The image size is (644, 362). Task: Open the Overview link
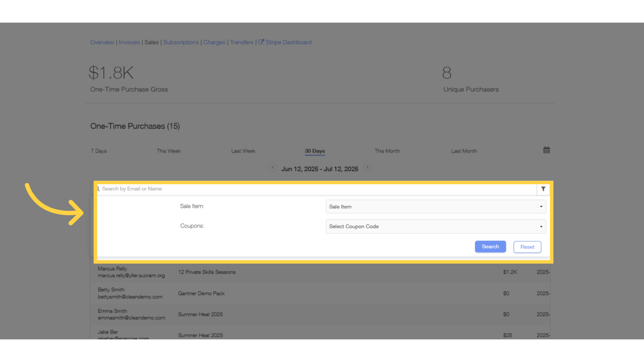click(102, 42)
